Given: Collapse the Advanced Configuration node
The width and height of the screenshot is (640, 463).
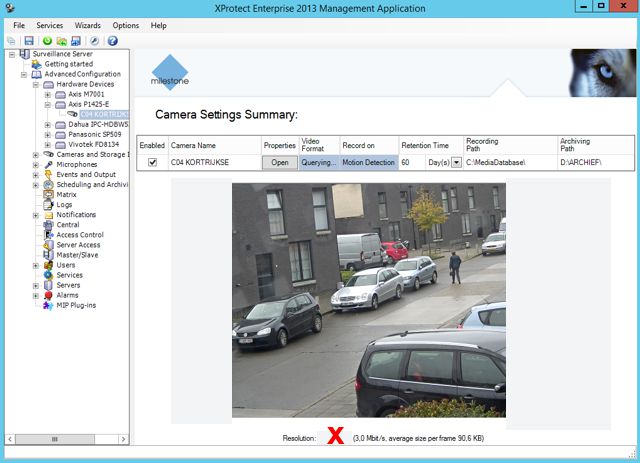Looking at the screenshot, I should (x=24, y=75).
